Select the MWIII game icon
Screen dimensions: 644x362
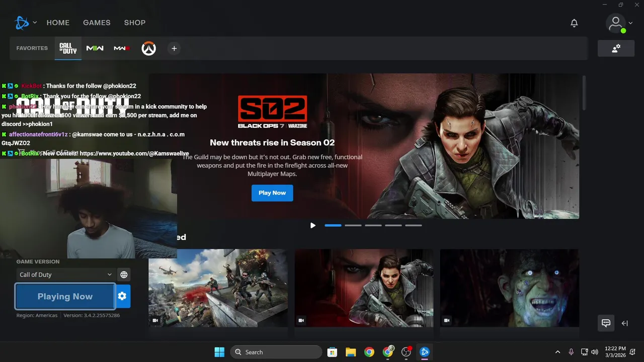pos(122,48)
